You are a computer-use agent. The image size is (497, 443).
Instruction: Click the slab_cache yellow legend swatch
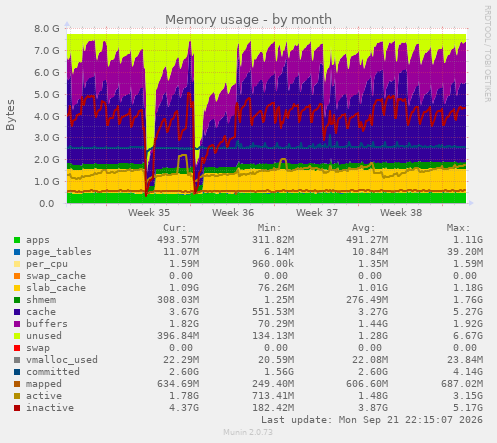[x=17, y=288]
